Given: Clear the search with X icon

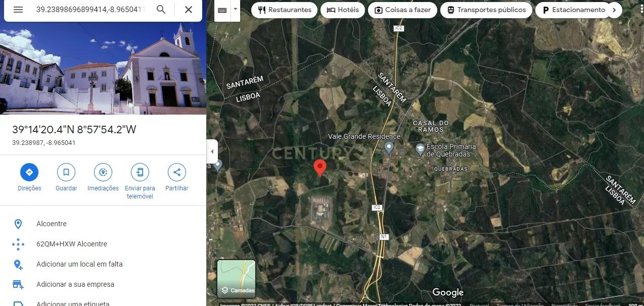Looking at the screenshot, I should click(x=189, y=10).
